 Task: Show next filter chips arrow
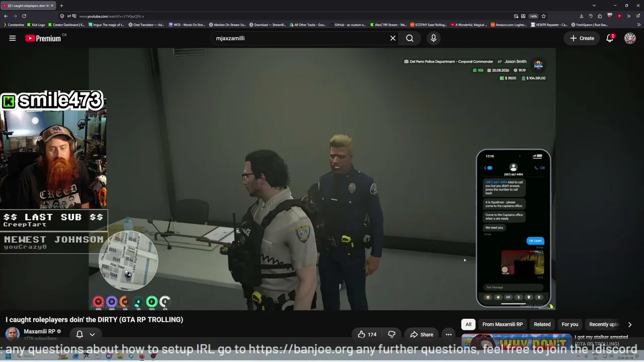pos(630,324)
